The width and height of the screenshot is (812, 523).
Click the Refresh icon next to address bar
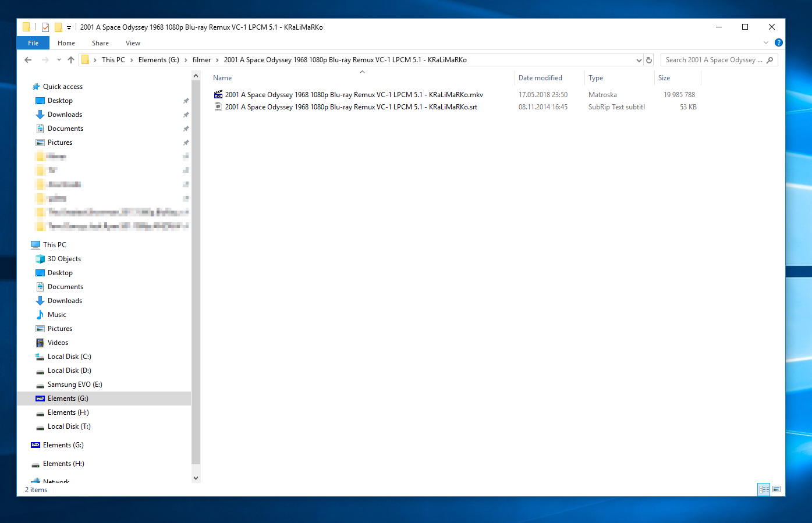pyautogui.click(x=649, y=59)
